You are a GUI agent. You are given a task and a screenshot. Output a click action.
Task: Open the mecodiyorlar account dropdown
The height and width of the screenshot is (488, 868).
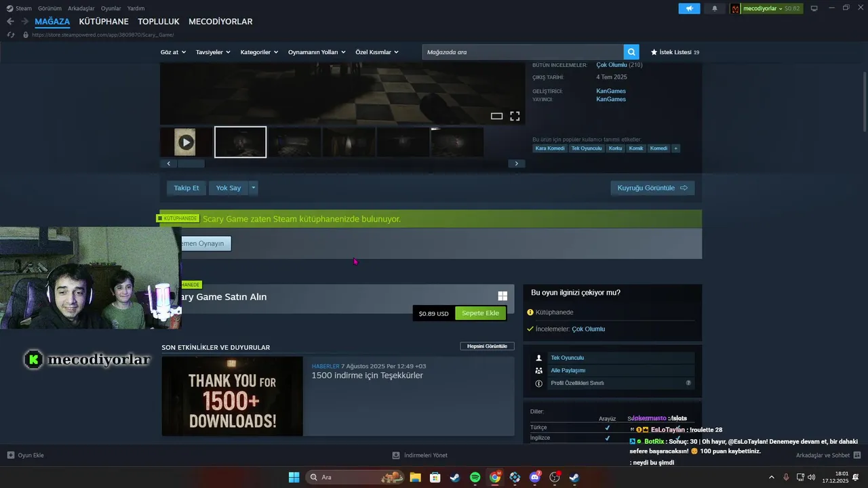tap(766, 8)
